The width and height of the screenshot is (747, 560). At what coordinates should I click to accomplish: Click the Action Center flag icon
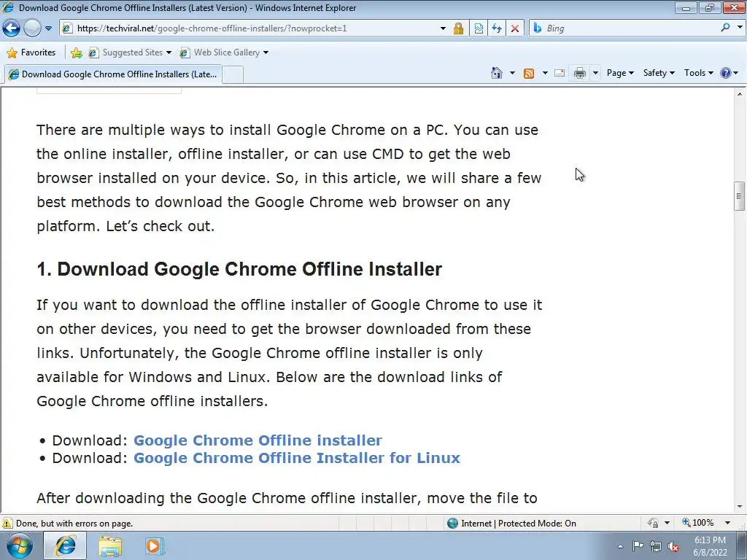click(638, 546)
